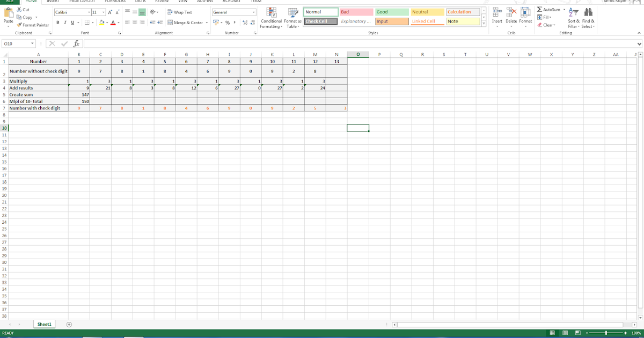This screenshot has height=338, width=644.
Task: Open the Name Box dropdown arrow
Action: tap(32, 43)
